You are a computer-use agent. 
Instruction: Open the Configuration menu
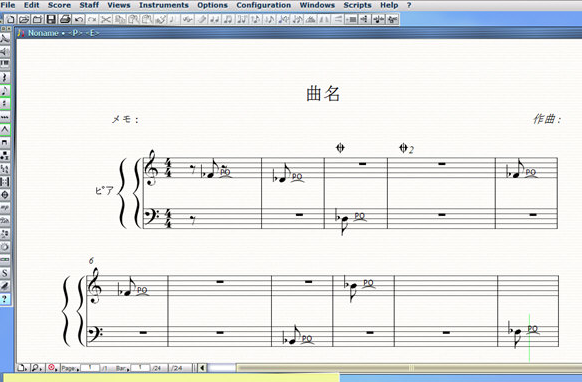click(264, 5)
